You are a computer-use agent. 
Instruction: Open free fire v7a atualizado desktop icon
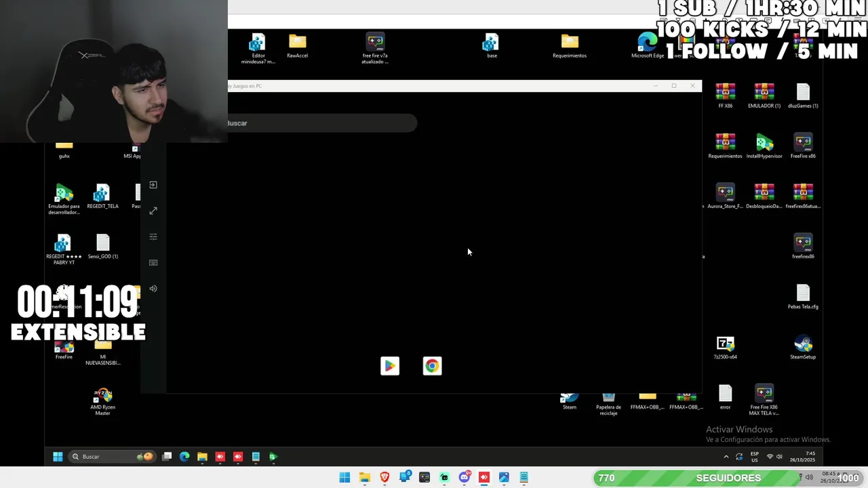(x=375, y=48)
